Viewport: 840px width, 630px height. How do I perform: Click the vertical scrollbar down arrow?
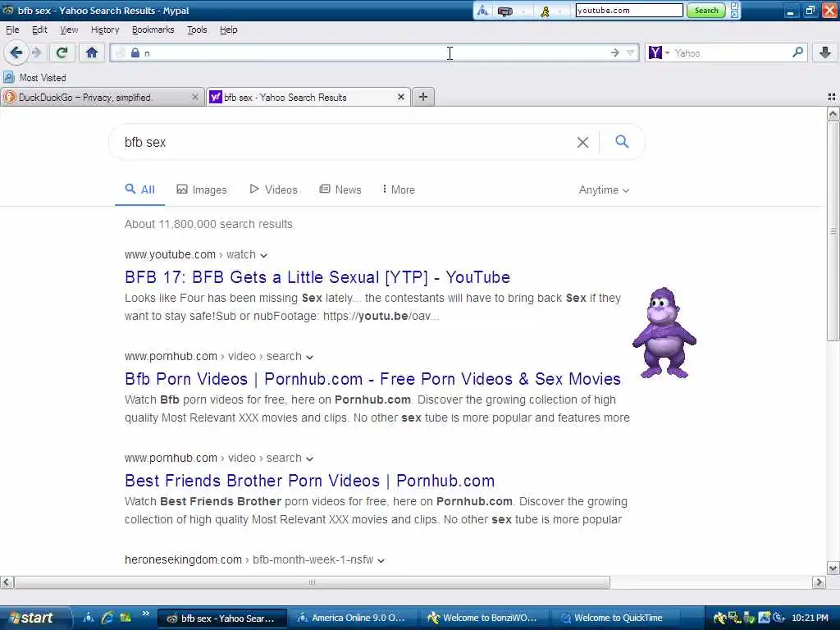tap(833, 568)
